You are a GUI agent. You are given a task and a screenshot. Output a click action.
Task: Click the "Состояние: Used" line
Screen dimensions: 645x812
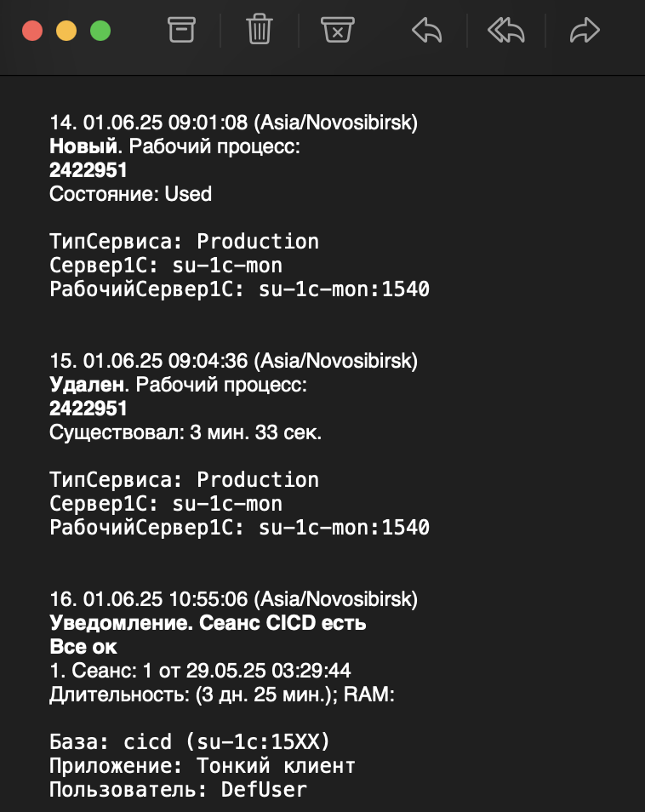(130, 194)
